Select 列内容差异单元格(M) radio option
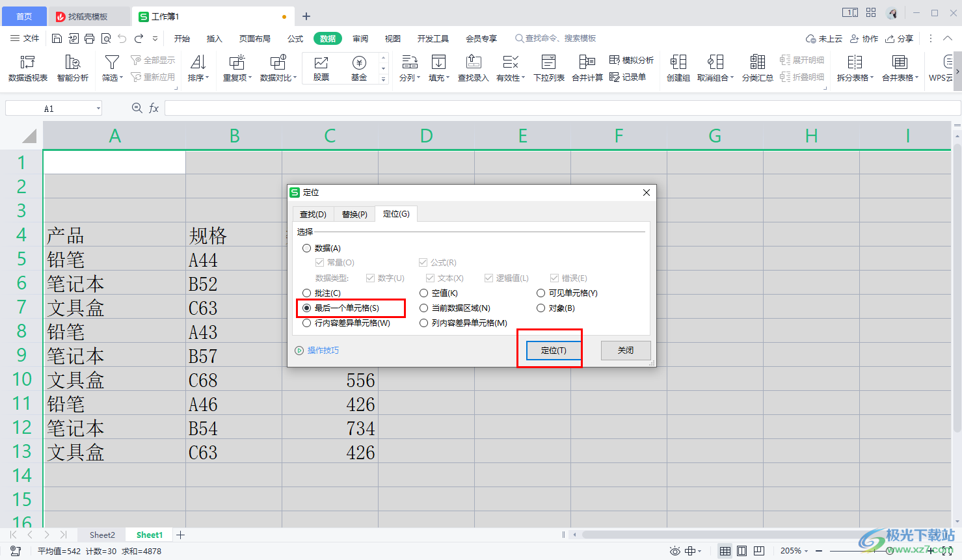Screen dimensions: 962x560 coord(464,323)
